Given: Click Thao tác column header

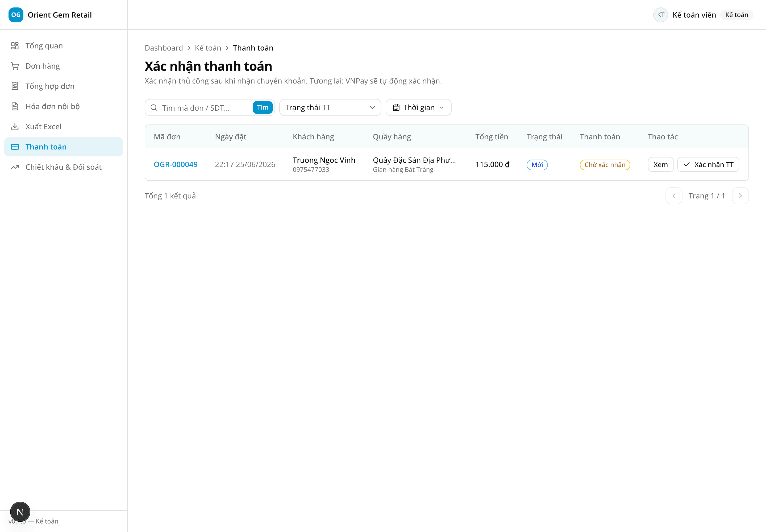Looking at the screenshot, I should (663, 137).
